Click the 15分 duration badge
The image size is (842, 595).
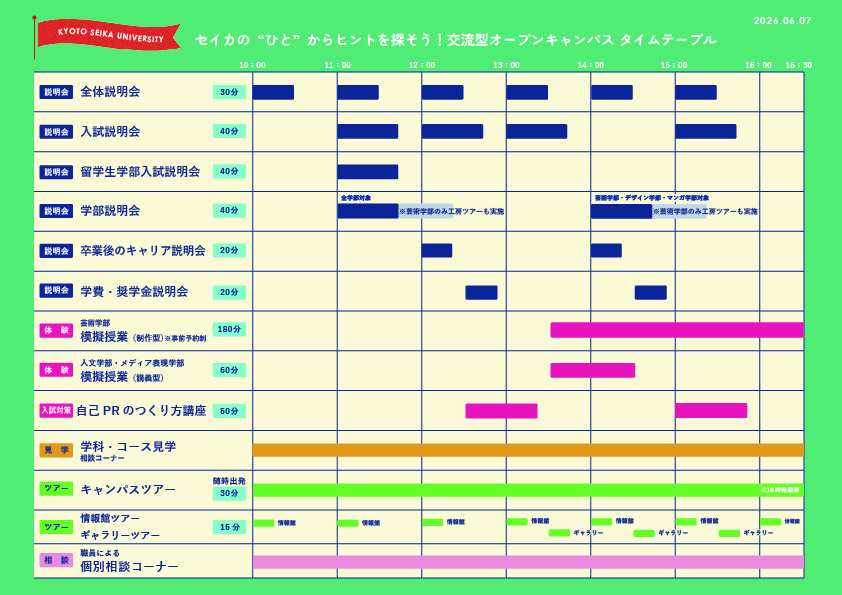229,527
